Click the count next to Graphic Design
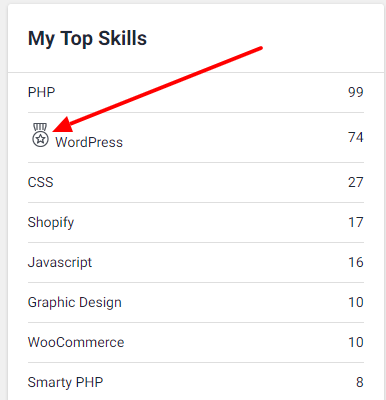This screenshot has height=400, width=386. click(x=356, y=302)
